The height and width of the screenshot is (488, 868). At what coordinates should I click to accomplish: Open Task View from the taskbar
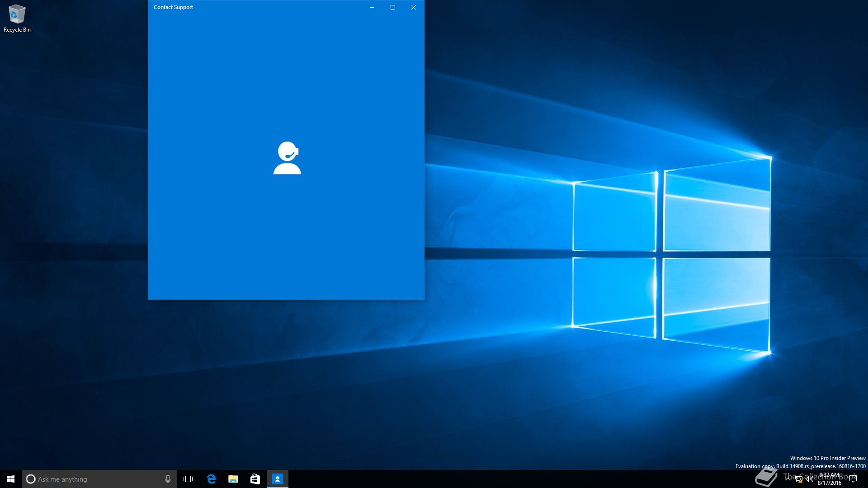[x=188, y=479]
